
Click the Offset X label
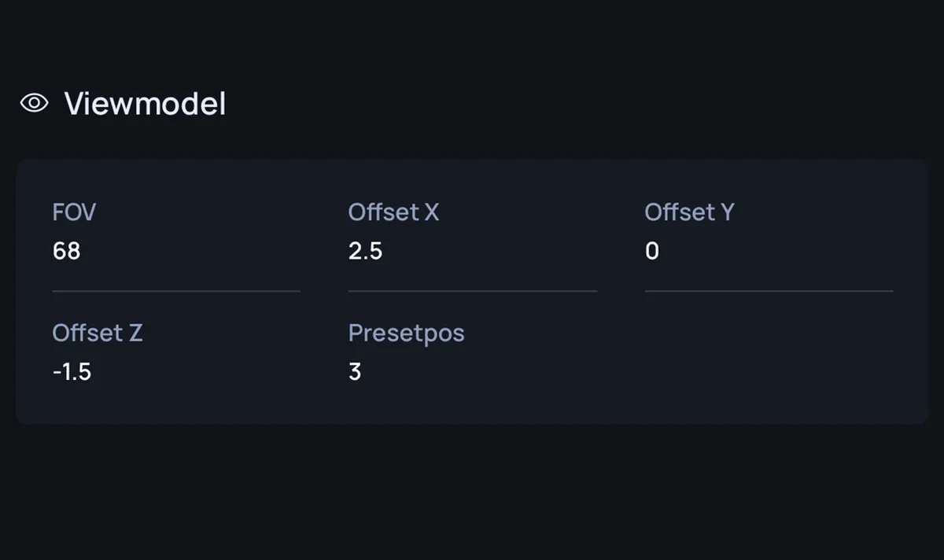pos(393,212)
